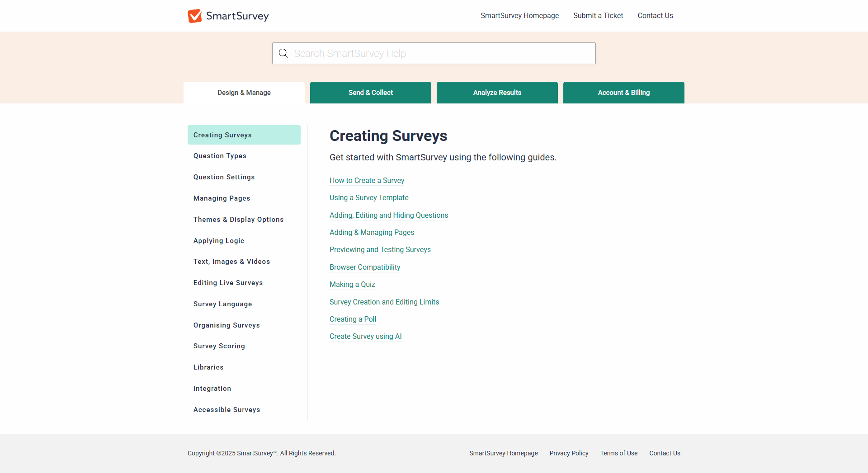868x473 pixels.
Task: Open Applying Logic sidebar section
Action: point(219,241)
